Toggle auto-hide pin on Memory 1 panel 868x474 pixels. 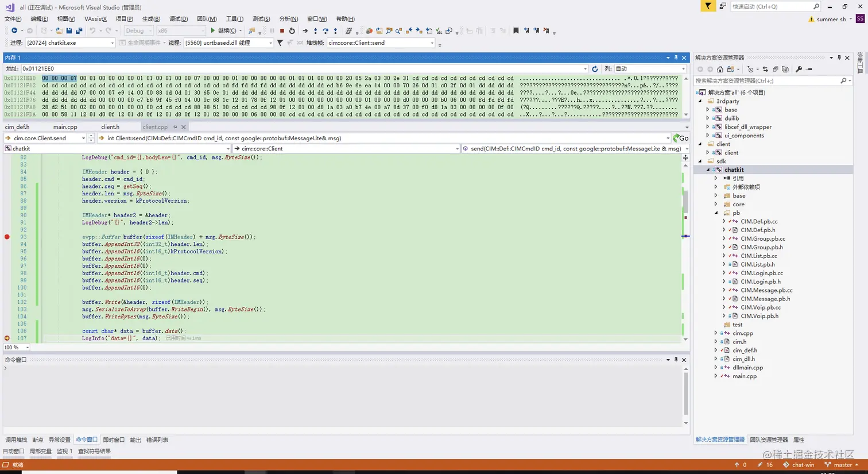[x=676, y=57]
